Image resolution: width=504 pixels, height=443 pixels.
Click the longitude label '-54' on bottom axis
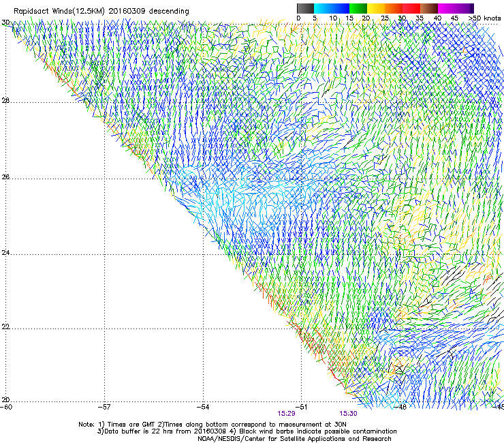tap(203, 407)
